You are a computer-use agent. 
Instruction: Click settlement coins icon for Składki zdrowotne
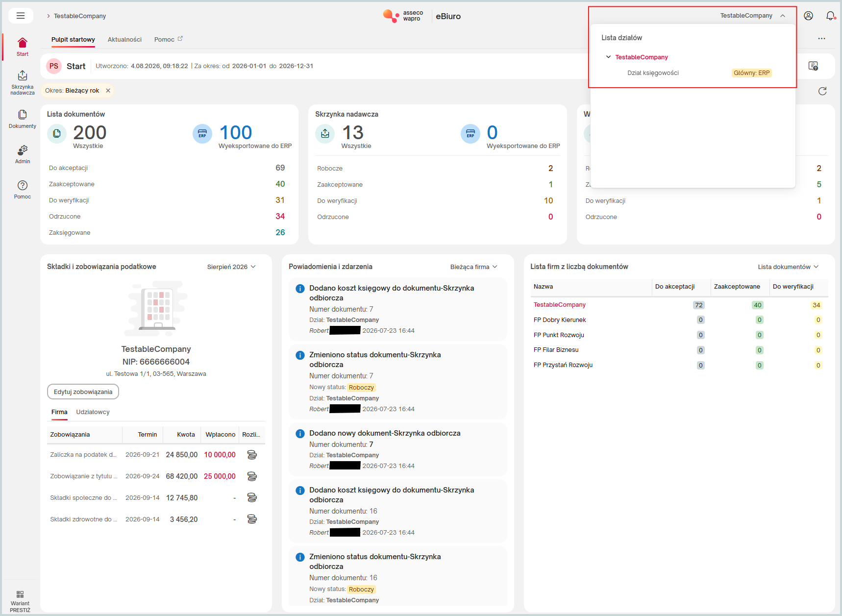click(x=252, y=519)
